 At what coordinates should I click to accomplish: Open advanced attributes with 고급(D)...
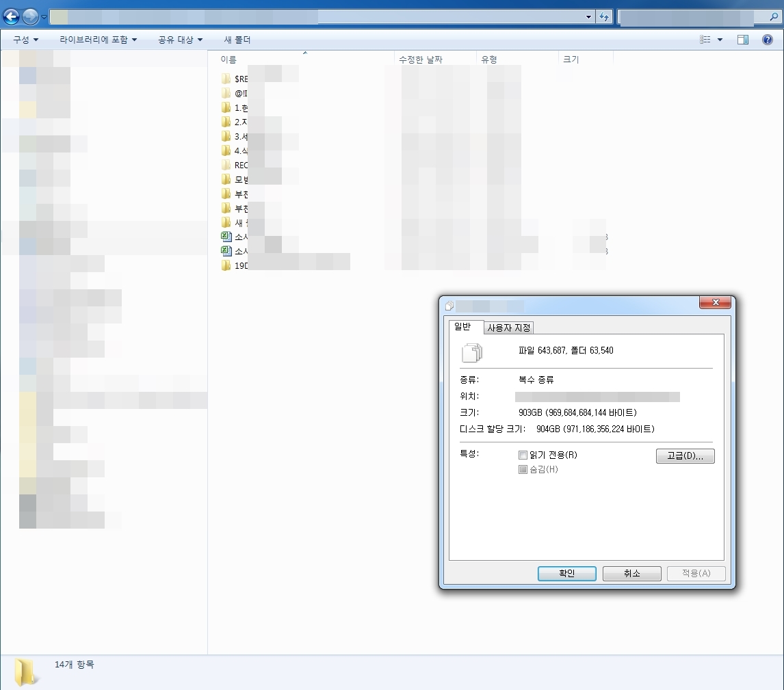click(x=685, y=455)
